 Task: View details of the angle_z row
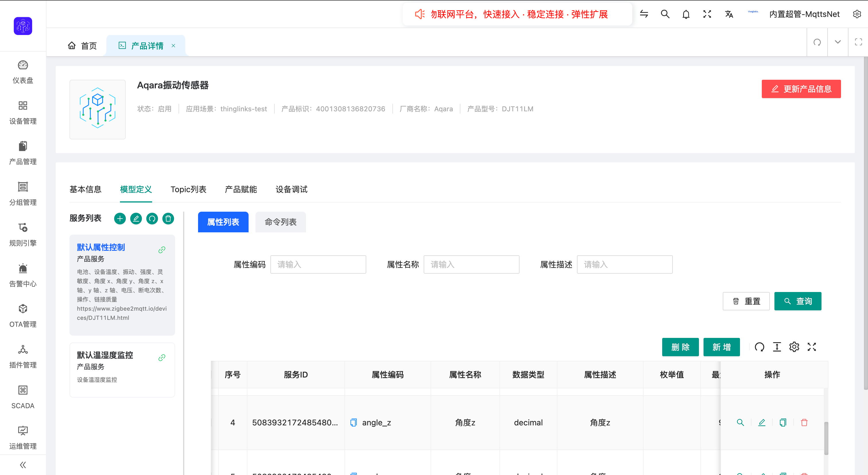(740, 423)
